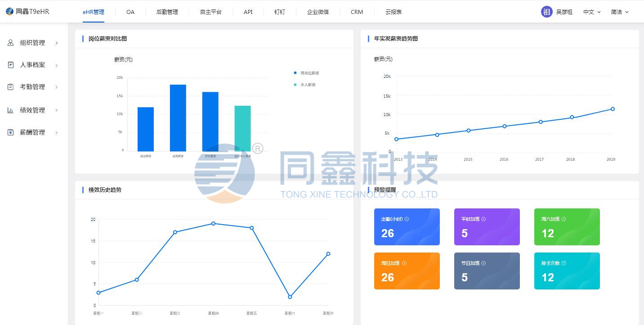Open the 薪酬管理 salary management icon

tap(10, 132)
